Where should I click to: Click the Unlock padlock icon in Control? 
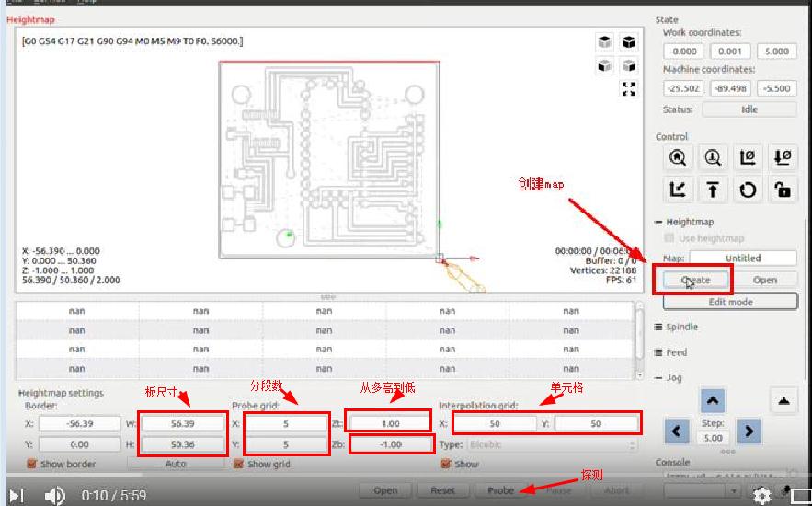click(x=783, y=190)
